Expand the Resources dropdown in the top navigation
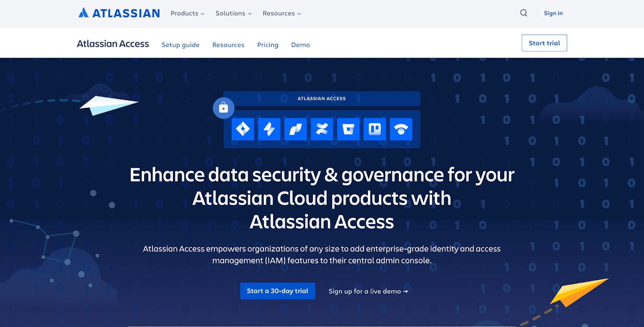Screen dimensions: 644x327 coord(282,13)
